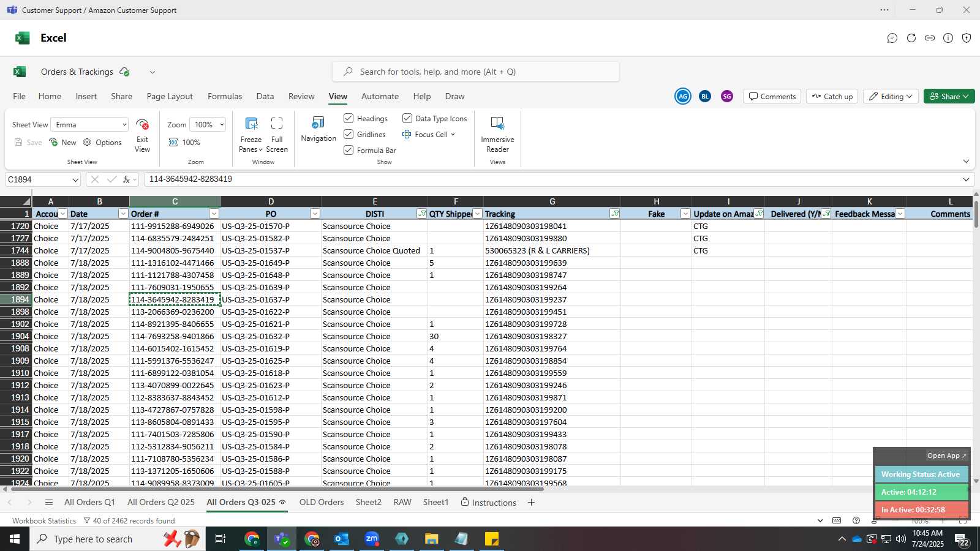Click the Catch up button
Image resolution: width=980 pixels, height=551 pixels.
[x=832, y=96]
